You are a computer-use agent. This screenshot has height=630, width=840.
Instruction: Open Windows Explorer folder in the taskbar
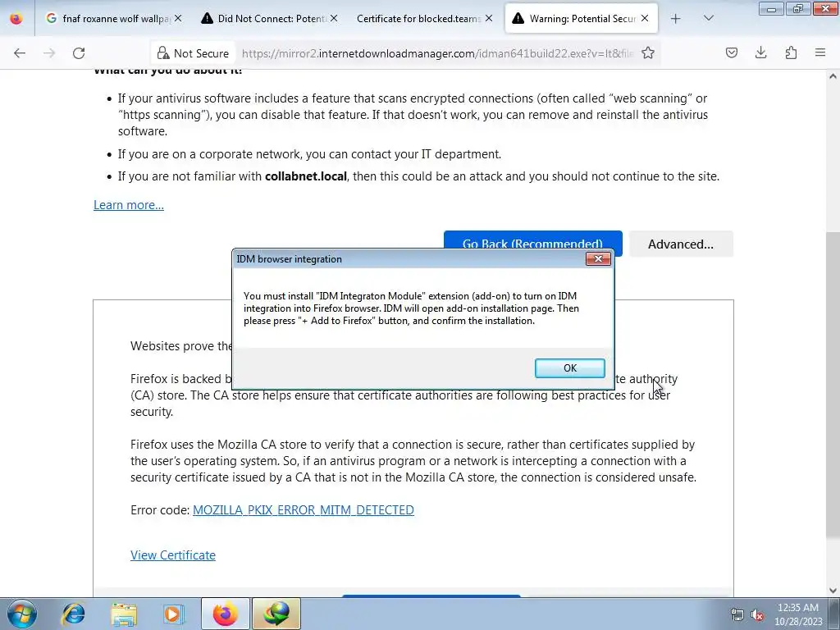tap(123, 614)
